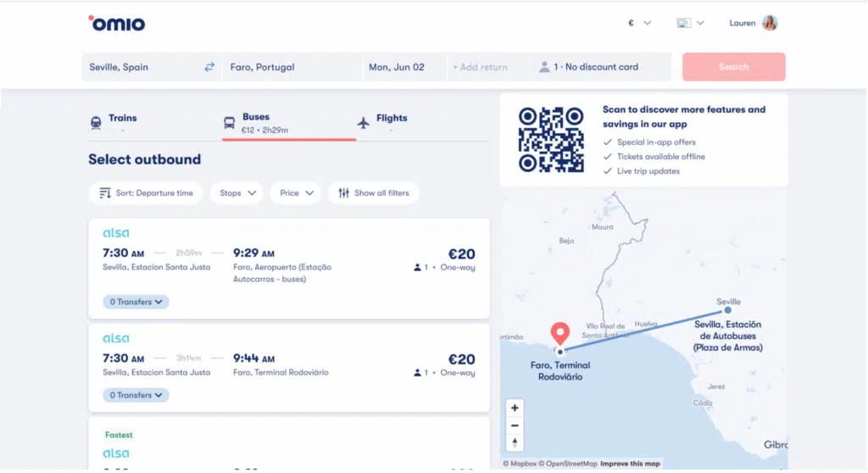Click the map zoom in plus button
Viewport: 868px width, 473px height.
click(x=515, y=408)
